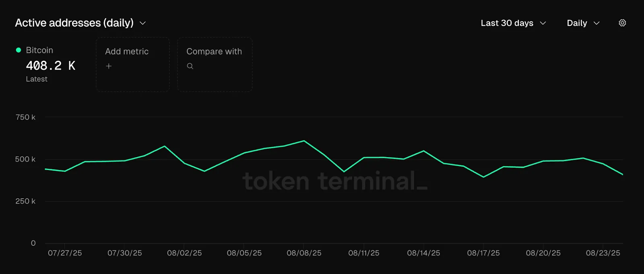Click the chevron next to Daily

pos(597,23)
